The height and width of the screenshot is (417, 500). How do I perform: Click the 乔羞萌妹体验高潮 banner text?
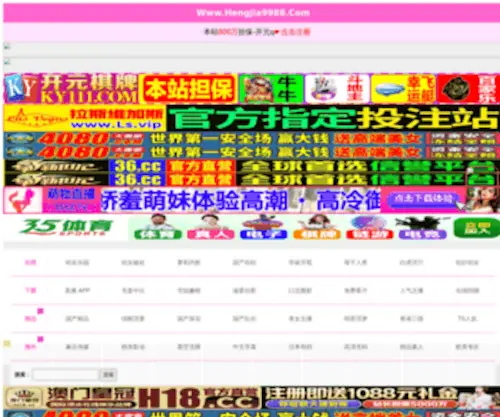pos(240,200)
